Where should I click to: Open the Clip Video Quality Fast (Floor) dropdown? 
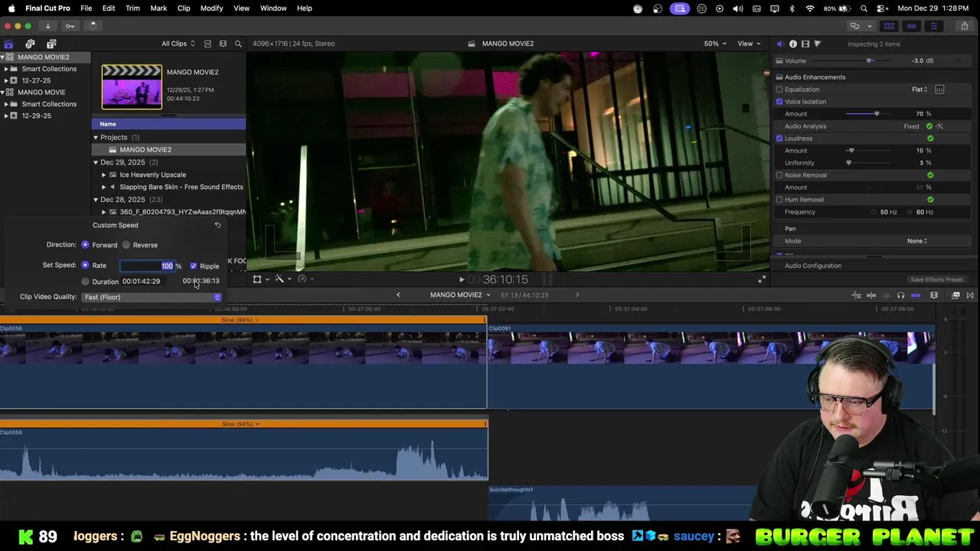coord(152,297)
